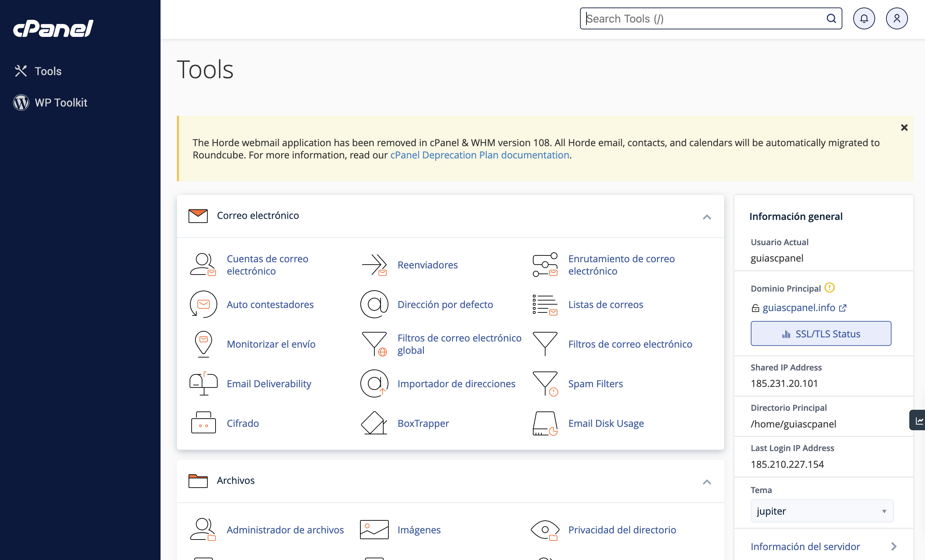The height and width of the screenshot is (560, 925).
Task: Click the Email Deliverability mailbox icon
Action: click(x=203, y=383)
